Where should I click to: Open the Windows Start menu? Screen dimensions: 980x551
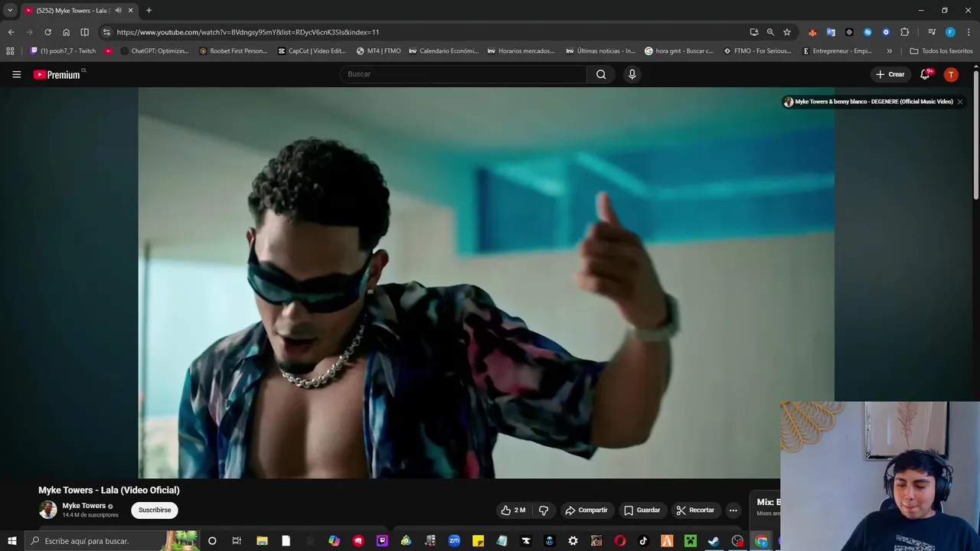pos(11,541)
